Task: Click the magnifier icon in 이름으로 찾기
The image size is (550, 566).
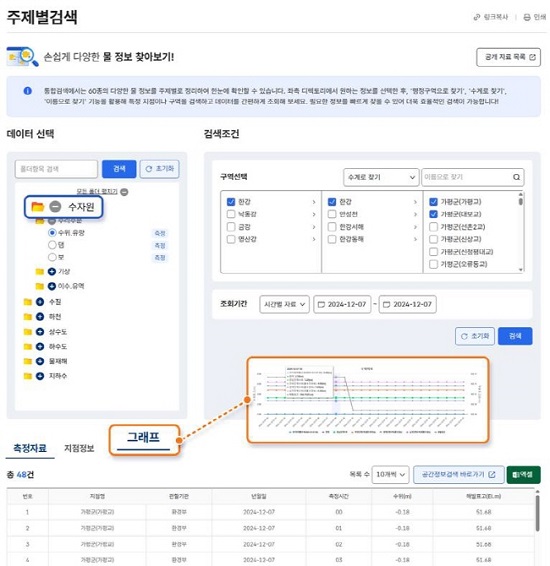Action: 516,177
